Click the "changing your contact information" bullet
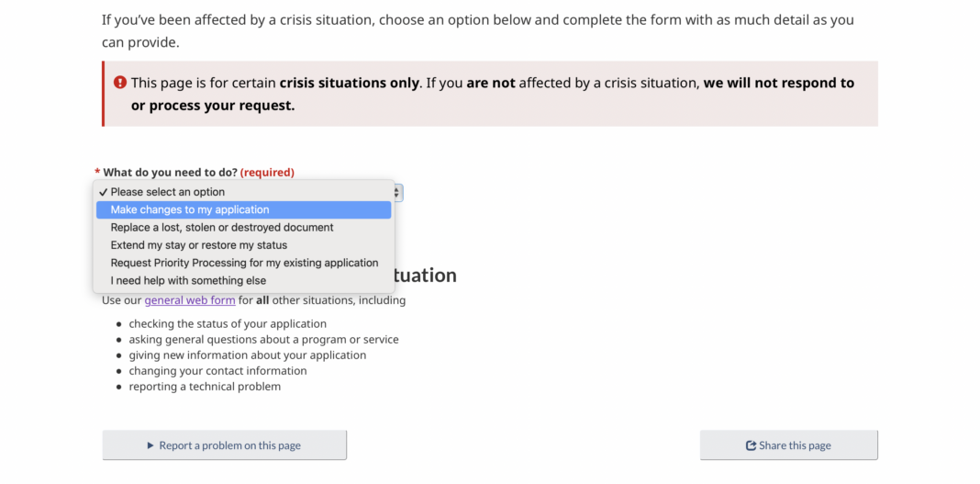The width and height of the screenshot is (980, 484). 217,371
